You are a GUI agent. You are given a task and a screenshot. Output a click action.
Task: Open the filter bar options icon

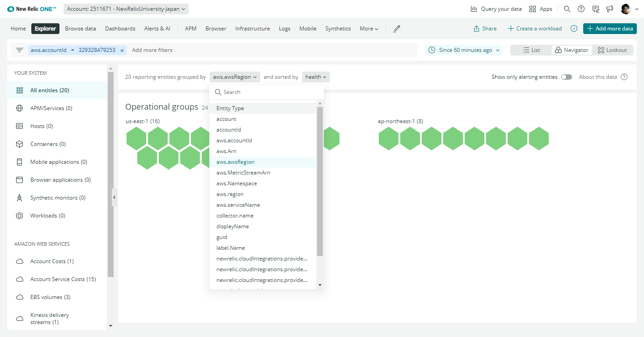[19, 50]
